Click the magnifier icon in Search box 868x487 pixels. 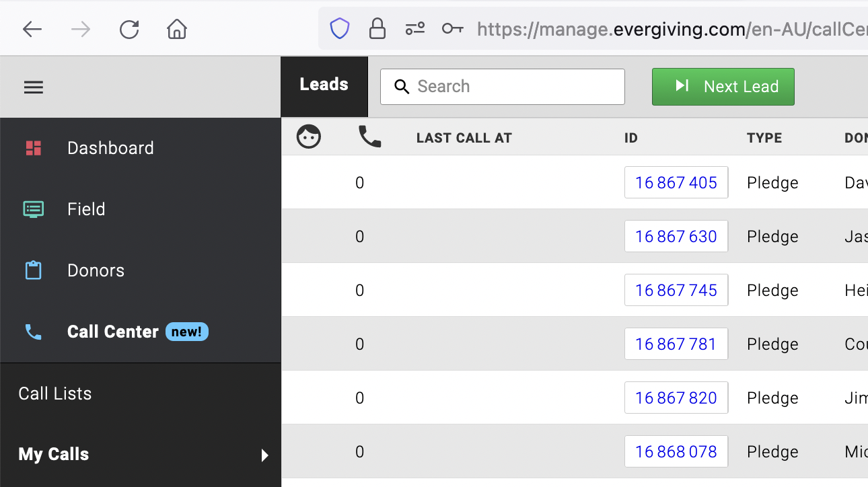402,87
